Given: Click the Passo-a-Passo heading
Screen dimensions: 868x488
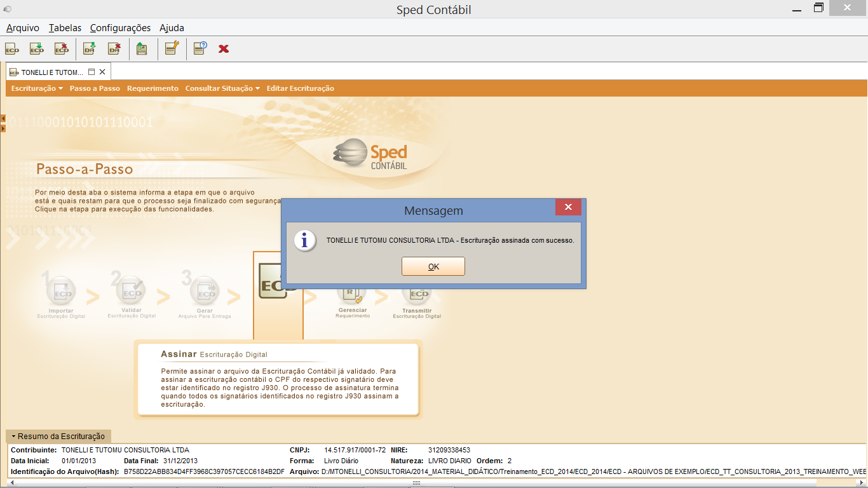Looking at the screenshot, I should point(85,170).
